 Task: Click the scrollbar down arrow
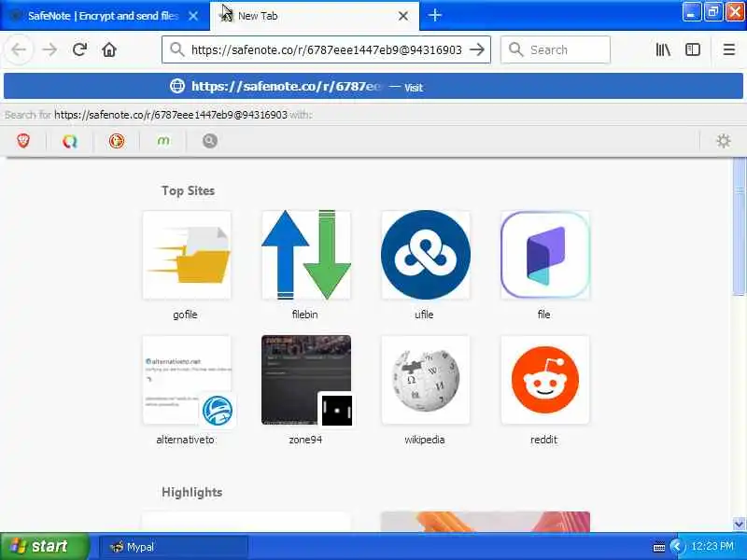point(739,525)
